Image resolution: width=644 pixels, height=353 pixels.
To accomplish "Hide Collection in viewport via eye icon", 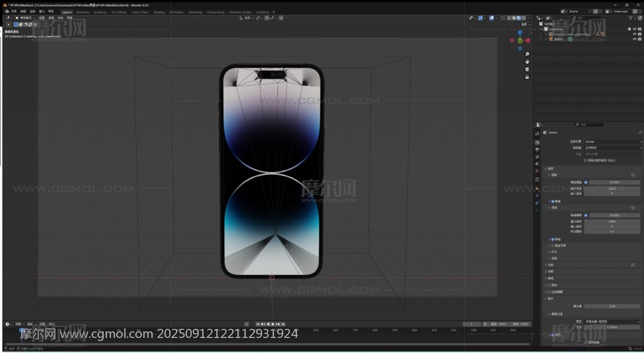I will point(634,29).
